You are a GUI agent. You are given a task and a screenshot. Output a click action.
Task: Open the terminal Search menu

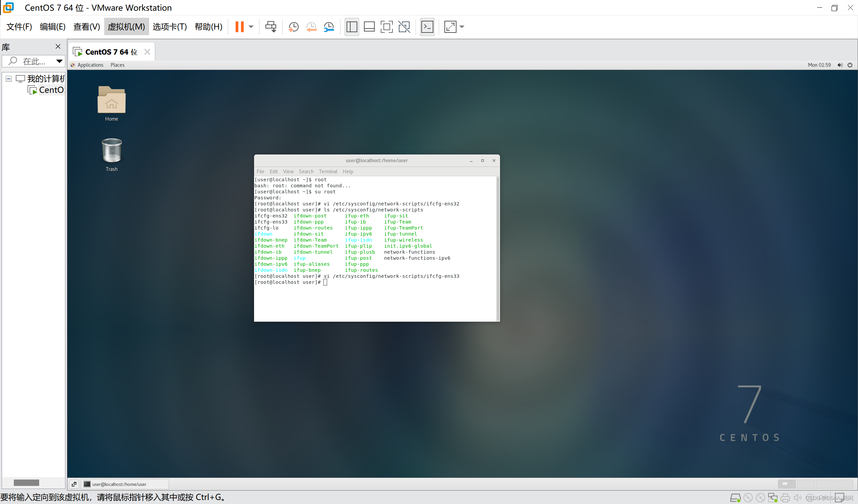[306, 171]
